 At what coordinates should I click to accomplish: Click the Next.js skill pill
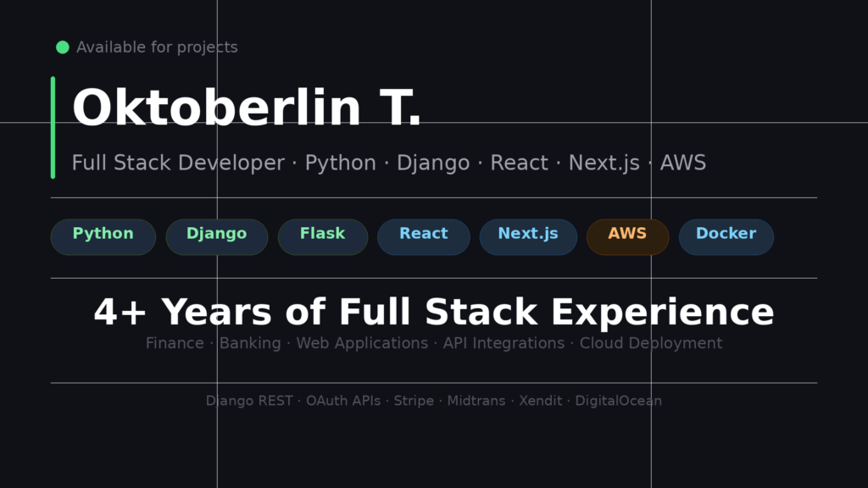528,237
